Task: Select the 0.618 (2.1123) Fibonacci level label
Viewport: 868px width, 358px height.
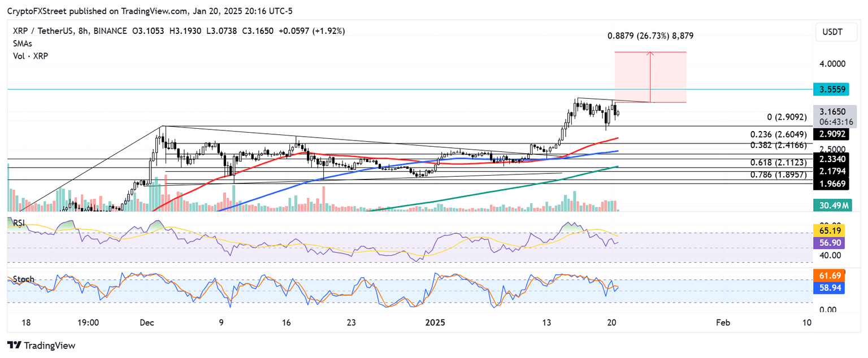Action: (x=777, y=163)
